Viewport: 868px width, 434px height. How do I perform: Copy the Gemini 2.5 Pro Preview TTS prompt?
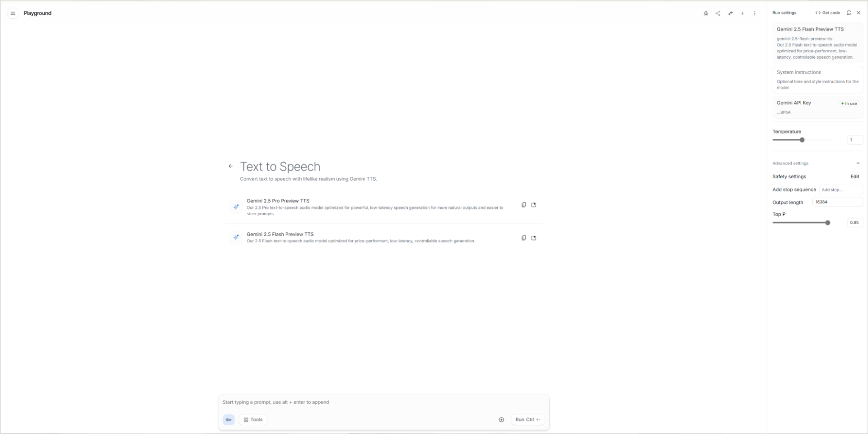click(523, 205)
